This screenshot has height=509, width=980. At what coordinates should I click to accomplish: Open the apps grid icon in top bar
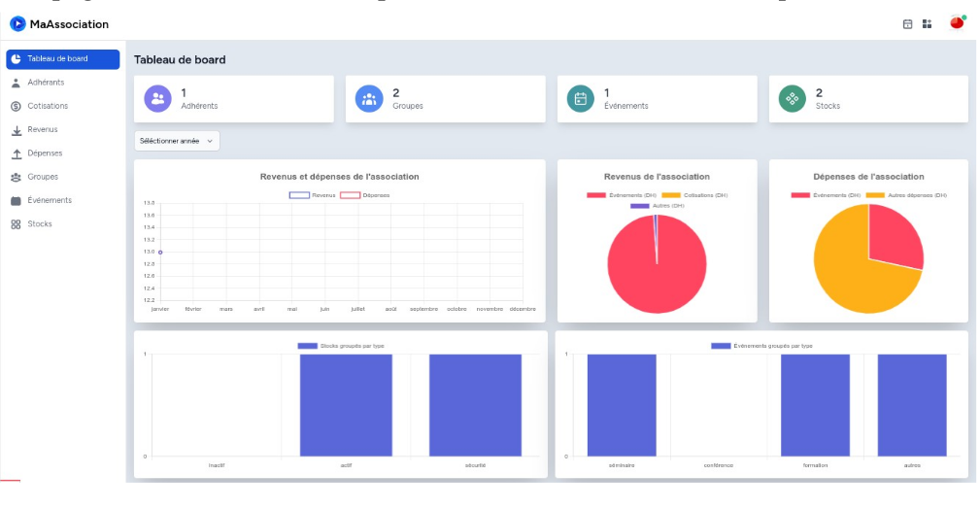[927, 23]
